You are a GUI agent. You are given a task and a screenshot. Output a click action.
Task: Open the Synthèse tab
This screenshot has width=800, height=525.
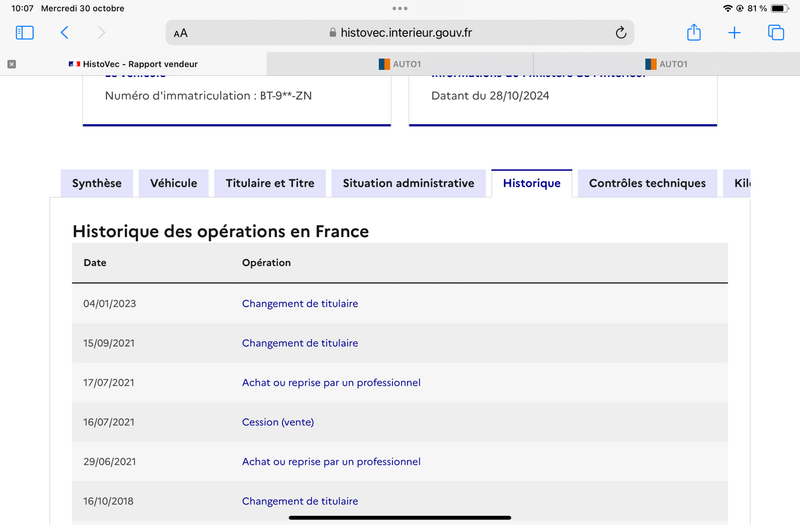96,183
